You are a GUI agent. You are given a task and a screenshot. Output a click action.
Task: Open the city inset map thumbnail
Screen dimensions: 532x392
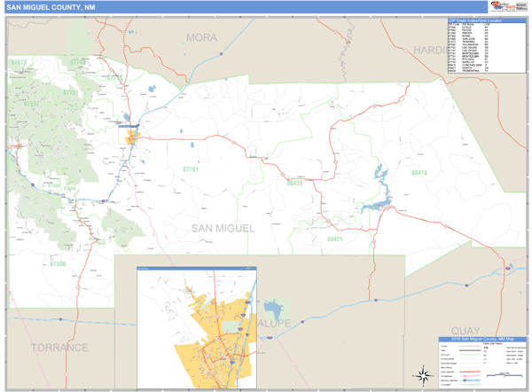(x=195, y=328)
